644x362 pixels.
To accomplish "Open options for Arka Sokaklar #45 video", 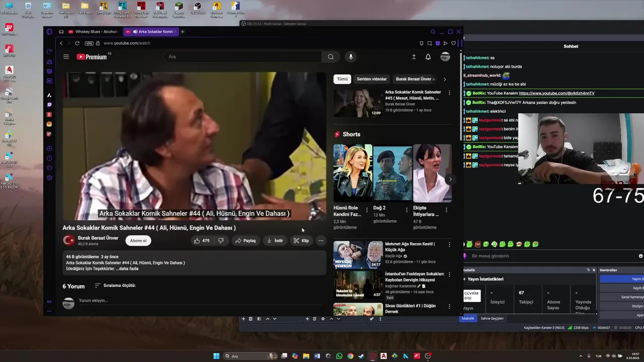I will coord(449,93).
